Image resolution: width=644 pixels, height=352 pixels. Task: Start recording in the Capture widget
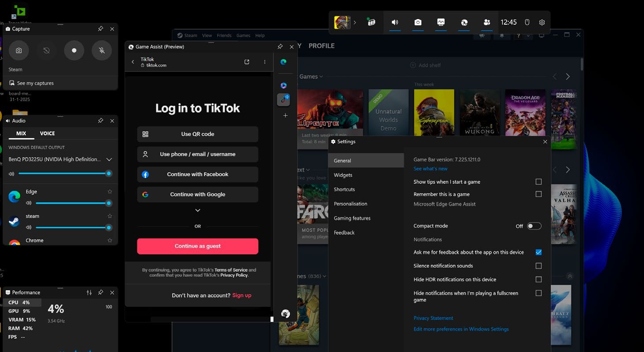pos(74,50)
